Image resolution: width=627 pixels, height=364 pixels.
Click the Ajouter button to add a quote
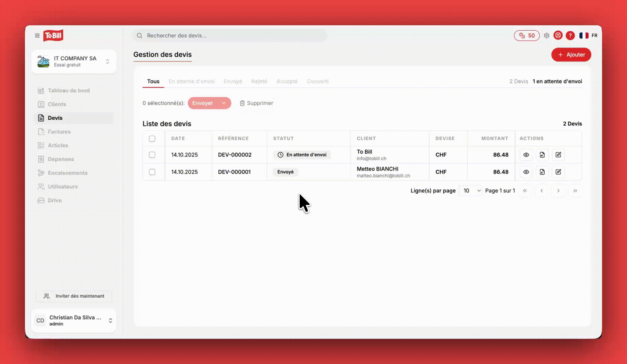coord(571,55)
